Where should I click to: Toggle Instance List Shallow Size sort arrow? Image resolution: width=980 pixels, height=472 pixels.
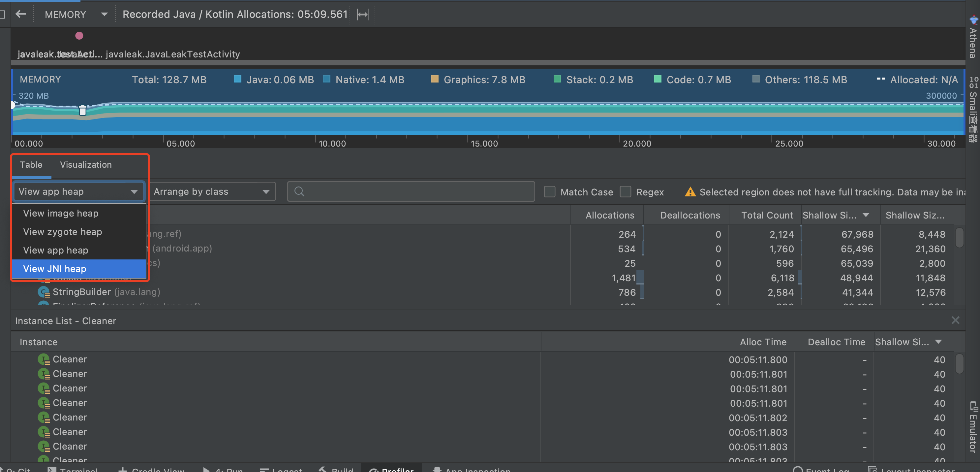tap(938, 342)
